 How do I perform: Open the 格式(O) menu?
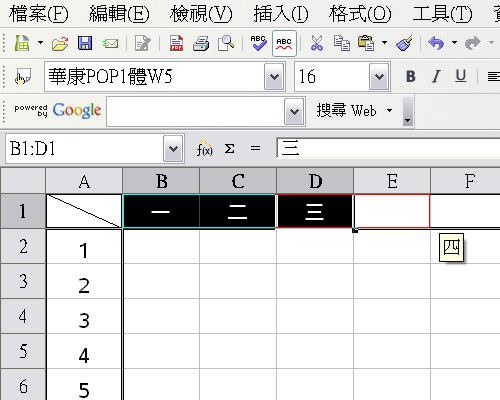click(360, 14)
